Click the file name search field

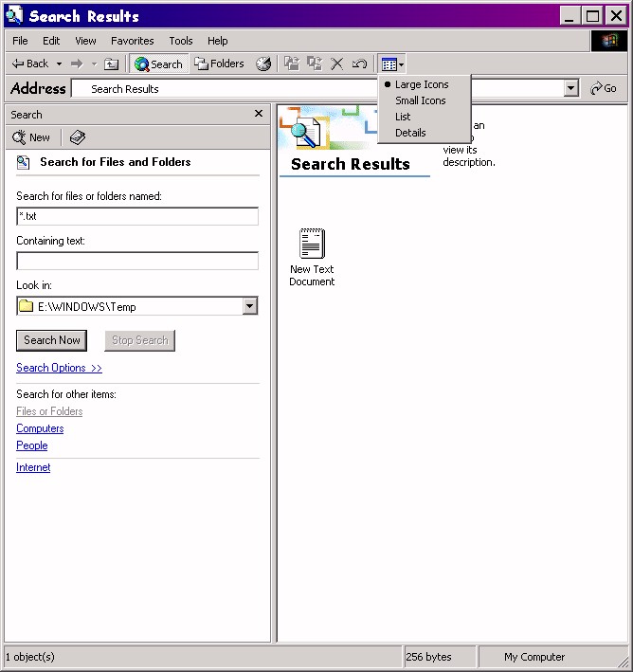coord(137,216)
